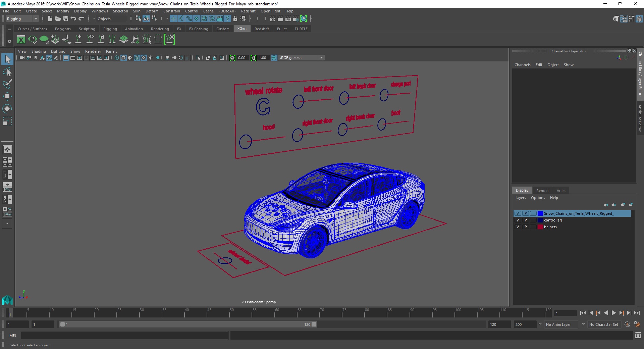
Task: Toggle visibility V of controllers layer
Action: [x=518, y=220]
